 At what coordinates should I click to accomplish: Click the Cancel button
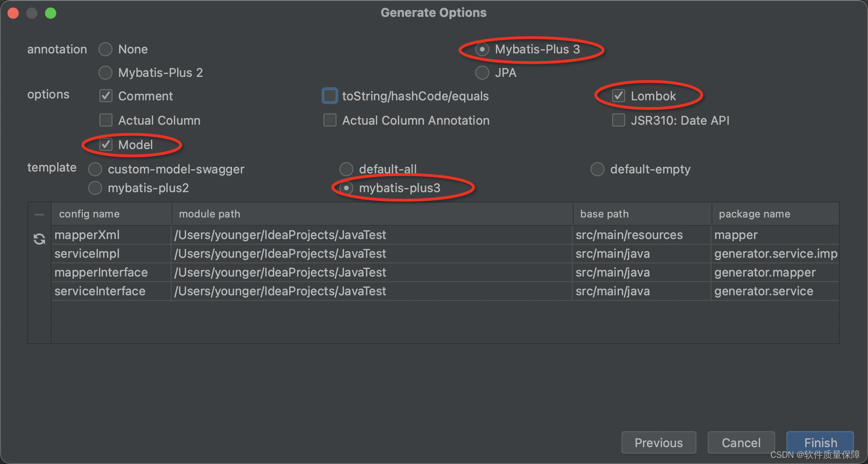coord(741,442)
